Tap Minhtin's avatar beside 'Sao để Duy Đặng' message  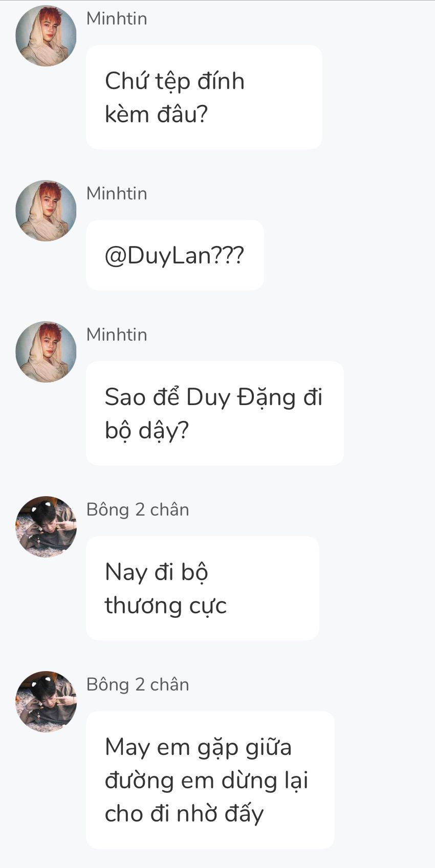46,352
